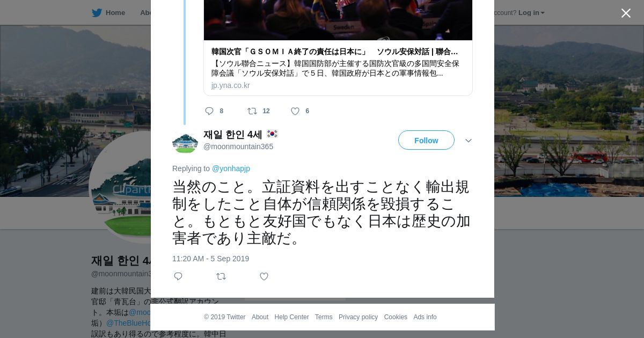Open the Cookies footer link

click(x=396, y=317)
